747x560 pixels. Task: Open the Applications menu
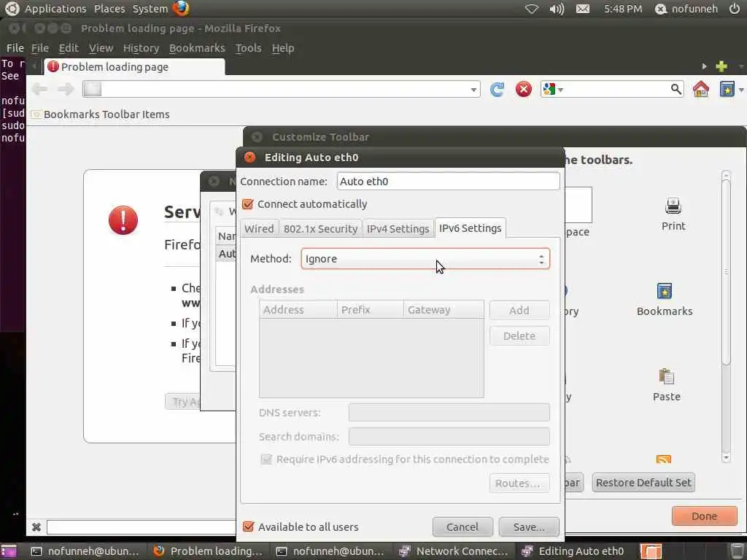coord(55,9)
